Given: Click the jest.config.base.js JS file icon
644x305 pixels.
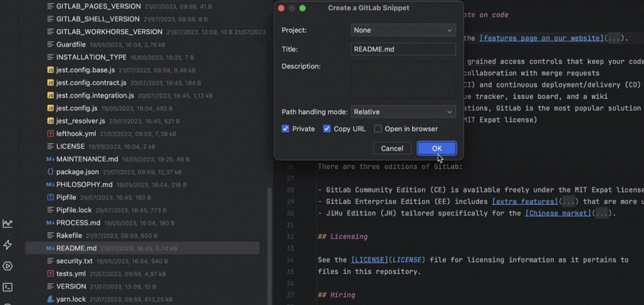Looking at the screenshot, I should pos(51,70).
